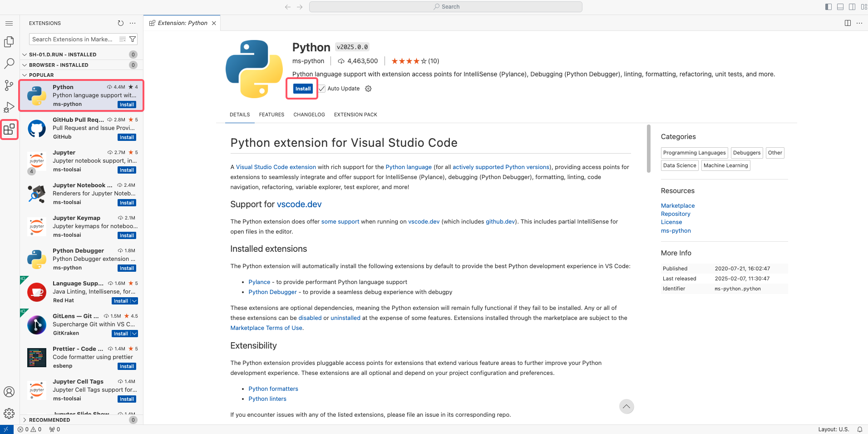Click the filter extensions funnel icon

pyautogui.click(x=133, y=40)
